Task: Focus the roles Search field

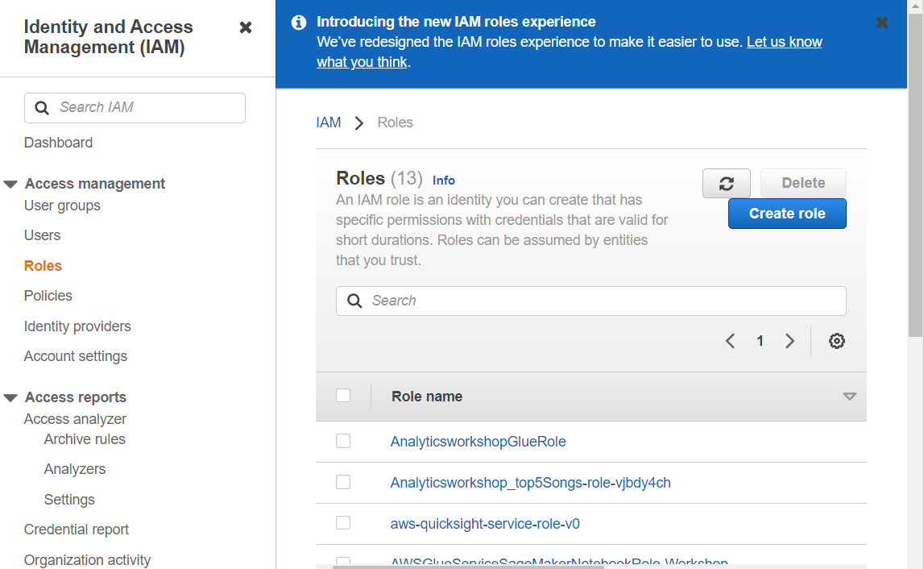Action: 591,301
